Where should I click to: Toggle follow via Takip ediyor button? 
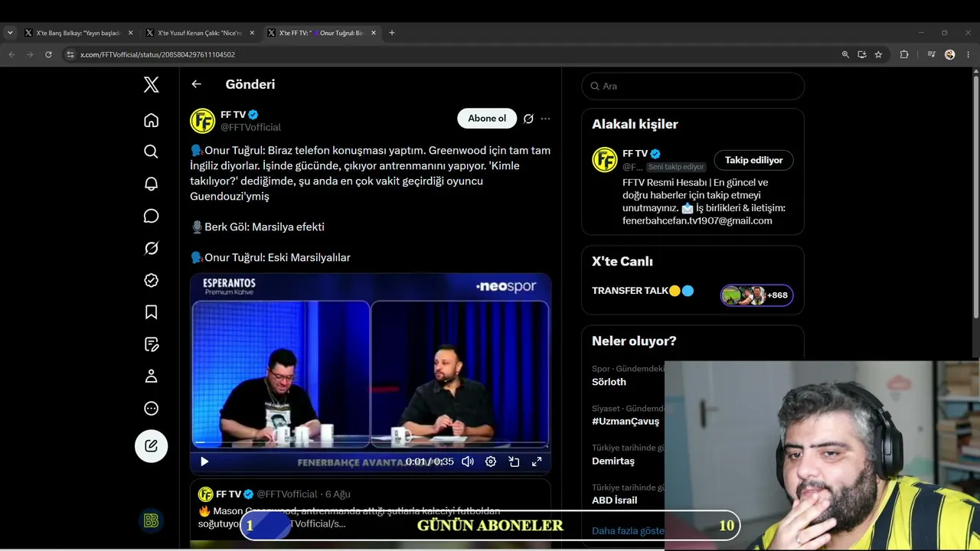pos(753,160)
